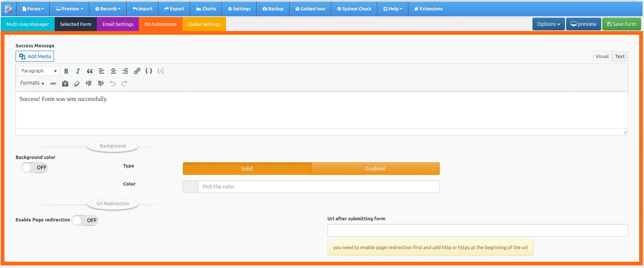Click Import in the top bar

point(143,9)
